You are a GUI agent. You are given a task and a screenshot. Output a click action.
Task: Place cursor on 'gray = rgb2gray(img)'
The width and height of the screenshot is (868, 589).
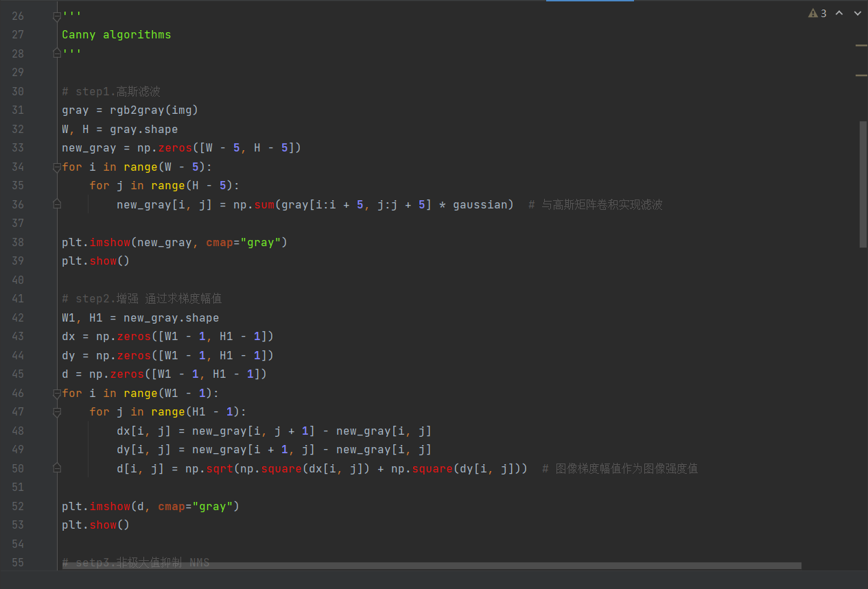[x=130, y=110]
